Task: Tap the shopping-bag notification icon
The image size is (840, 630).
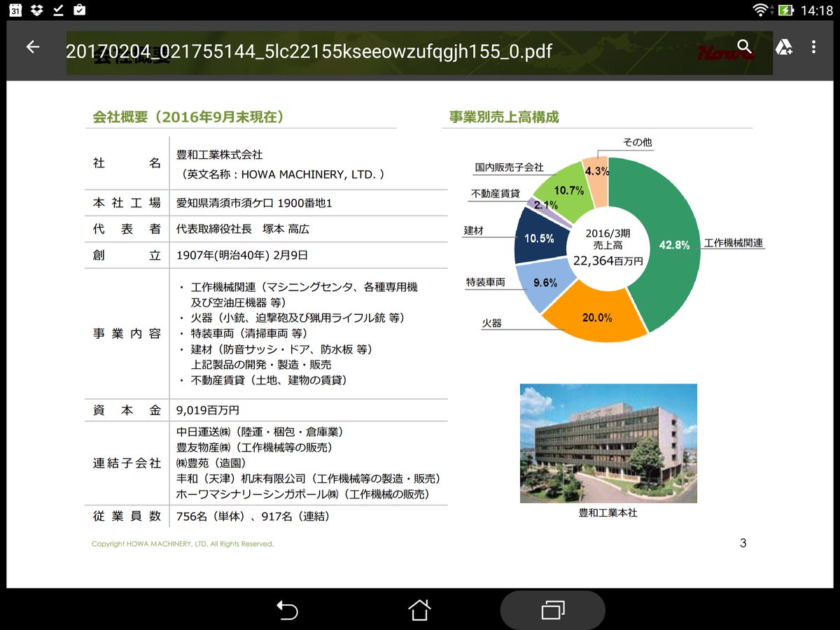Action: click(x=79, y=10)
